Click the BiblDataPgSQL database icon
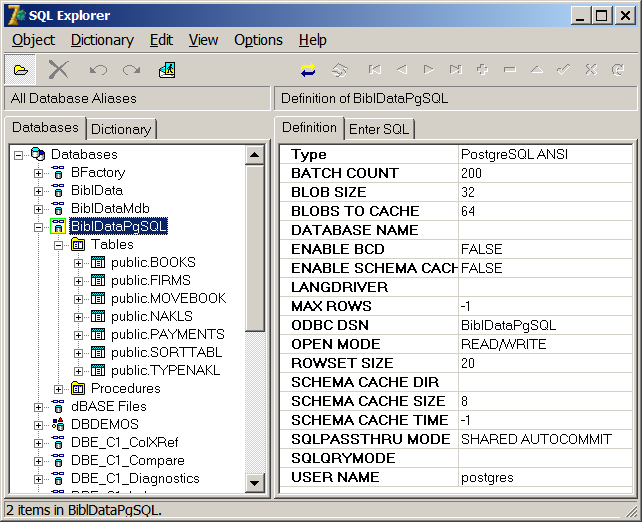This screenshot has height=522, width=642. [58, 226]
